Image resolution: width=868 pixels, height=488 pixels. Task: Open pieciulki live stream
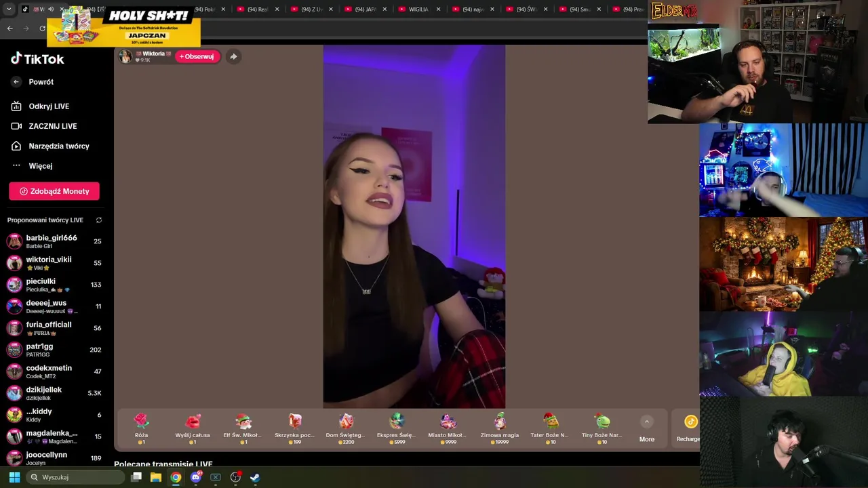point(54,285)
